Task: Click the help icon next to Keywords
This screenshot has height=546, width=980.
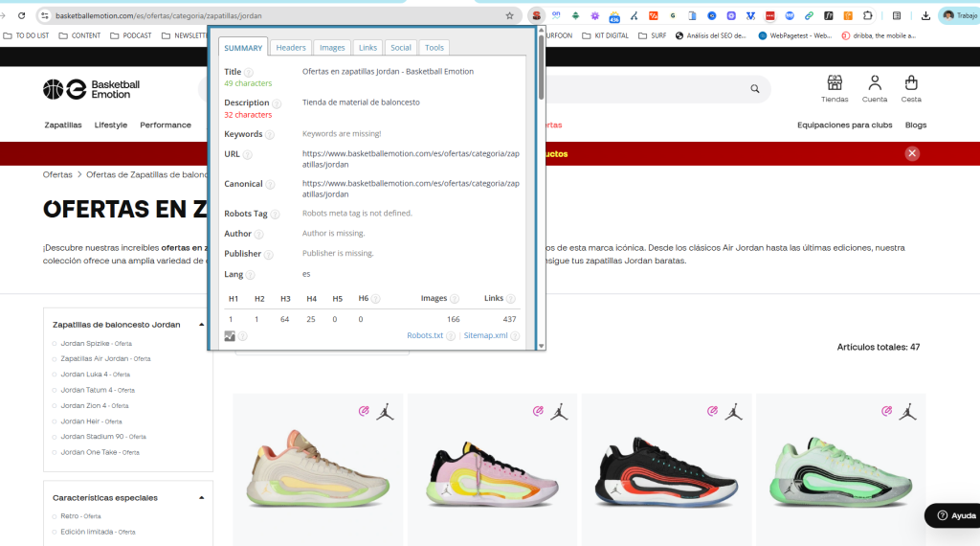Action: [270, 135]
